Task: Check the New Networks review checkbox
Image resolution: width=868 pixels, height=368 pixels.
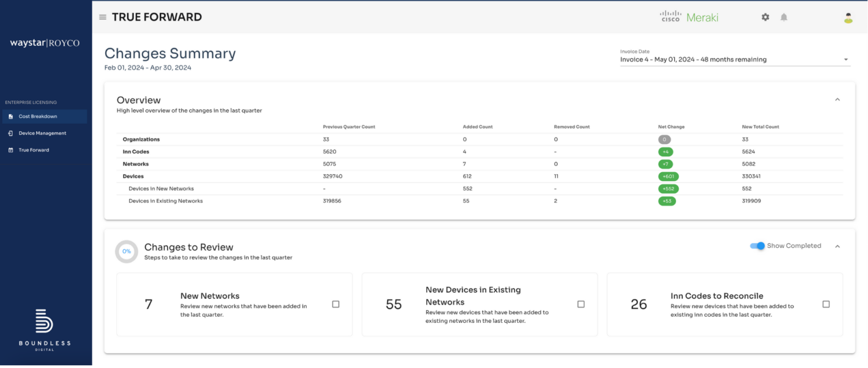Action: 336,304
